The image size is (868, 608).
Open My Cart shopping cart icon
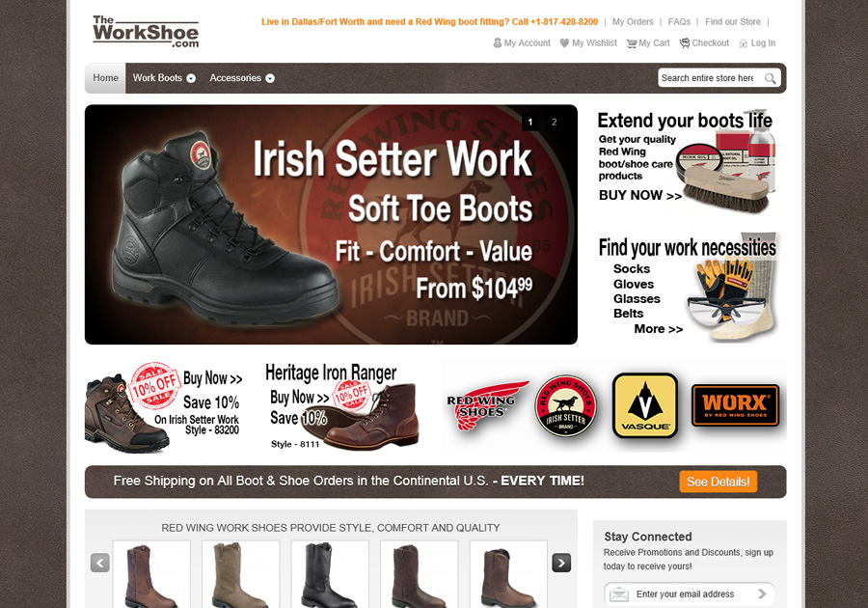point(631,43)
